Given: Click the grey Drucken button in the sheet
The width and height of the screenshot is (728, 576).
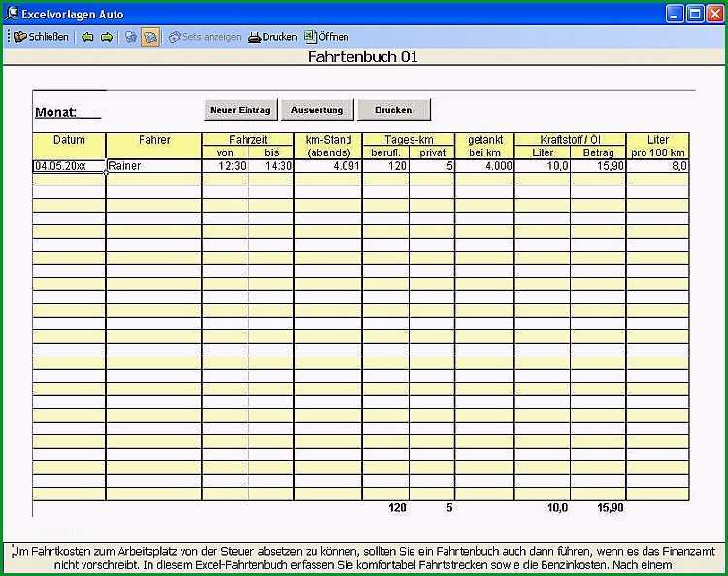Looking at the screenshot, I should [394, 110].
